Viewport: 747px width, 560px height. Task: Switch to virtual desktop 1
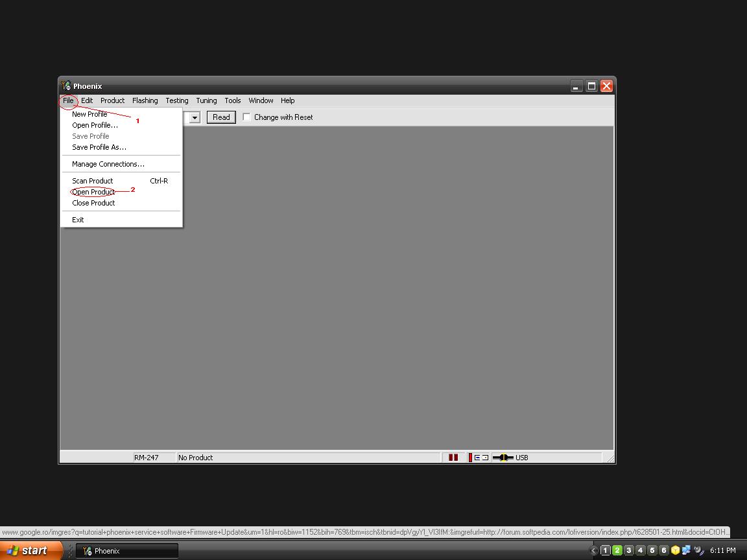click(x=606, y=550)
